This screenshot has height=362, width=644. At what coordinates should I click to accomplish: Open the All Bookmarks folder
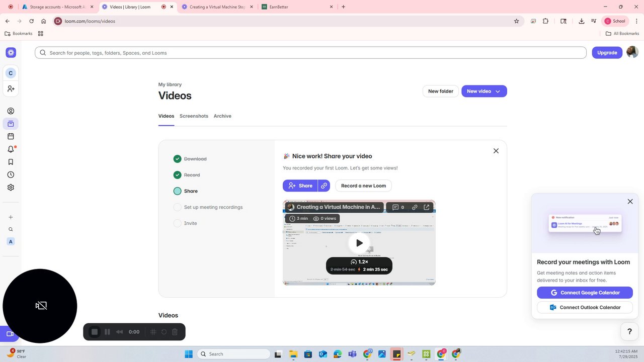pyautogui.click(x=622, y=34)
